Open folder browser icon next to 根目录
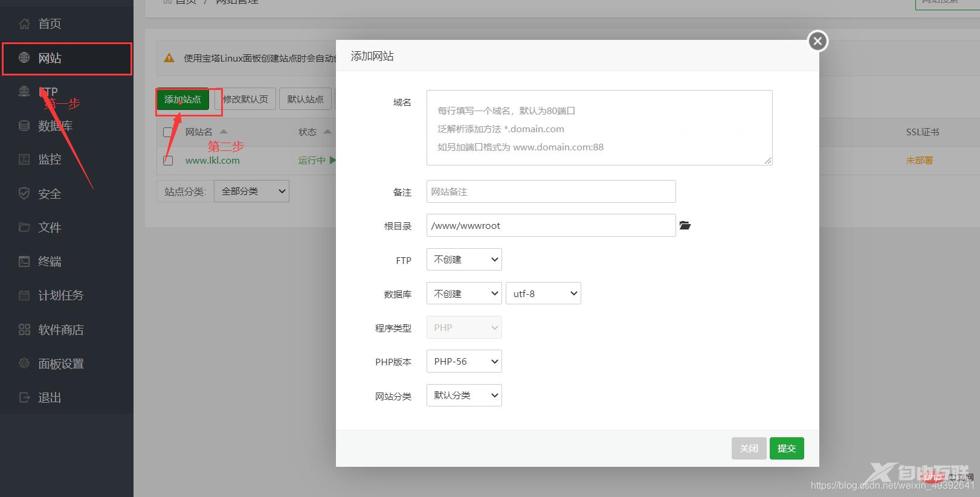980x497 pixels. pyautogui.click(x=685, y=225)
